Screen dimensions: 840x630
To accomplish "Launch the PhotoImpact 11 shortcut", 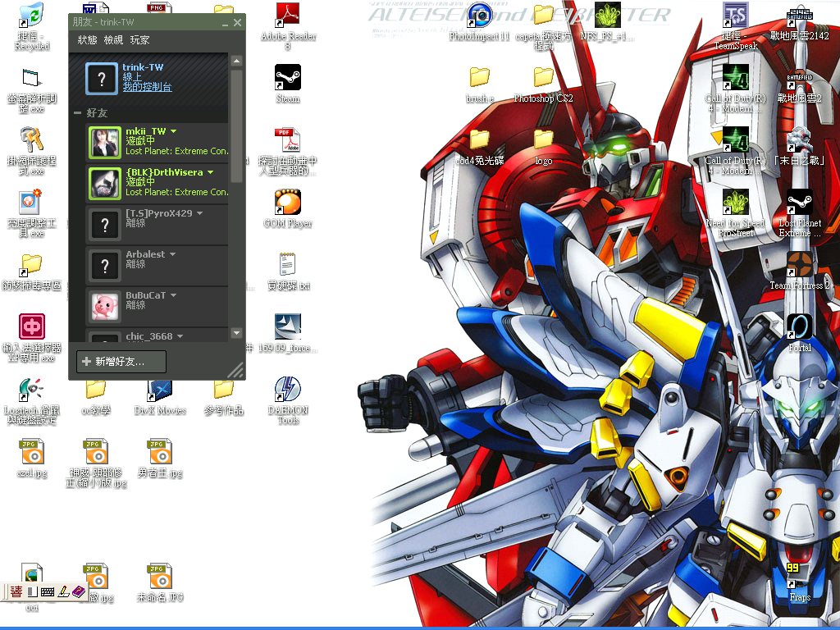I will pos(480,16).
